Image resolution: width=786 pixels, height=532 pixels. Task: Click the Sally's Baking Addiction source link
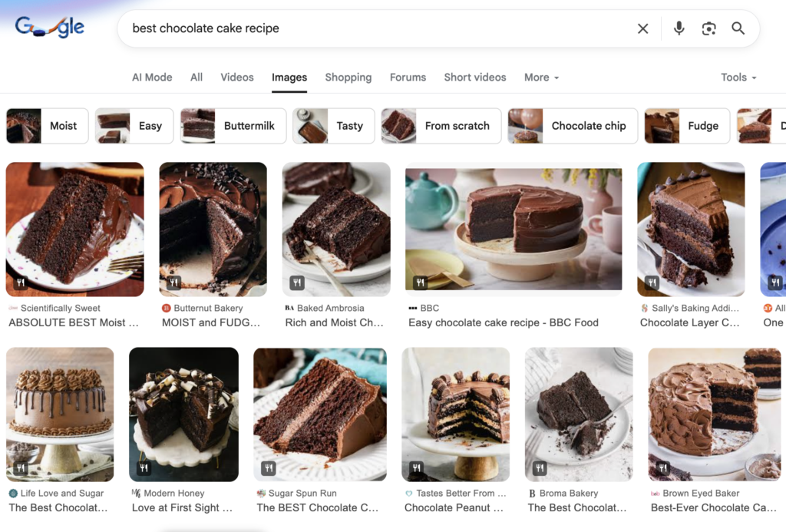pos(689,307)
